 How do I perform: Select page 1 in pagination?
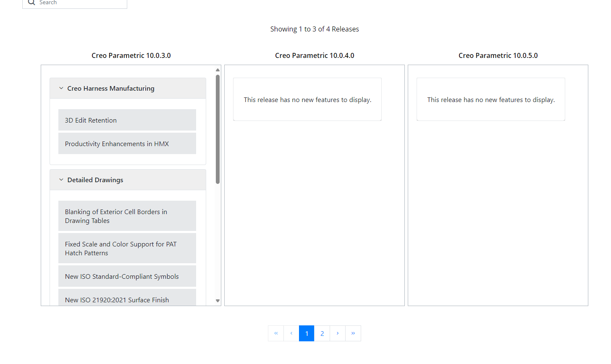point(307,333)
